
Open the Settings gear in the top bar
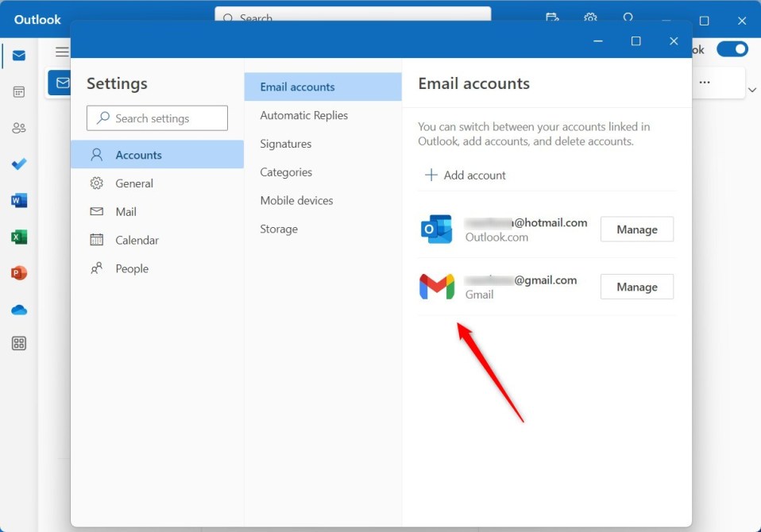589,17
